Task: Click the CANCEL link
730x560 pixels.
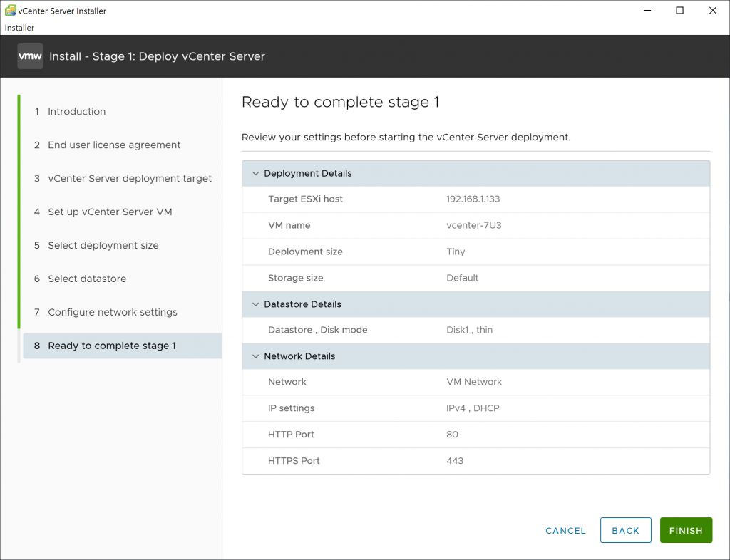Action: coord(565,531)
